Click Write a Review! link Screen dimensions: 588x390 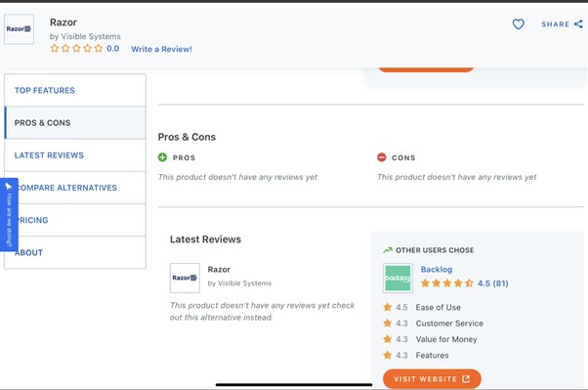161,49
